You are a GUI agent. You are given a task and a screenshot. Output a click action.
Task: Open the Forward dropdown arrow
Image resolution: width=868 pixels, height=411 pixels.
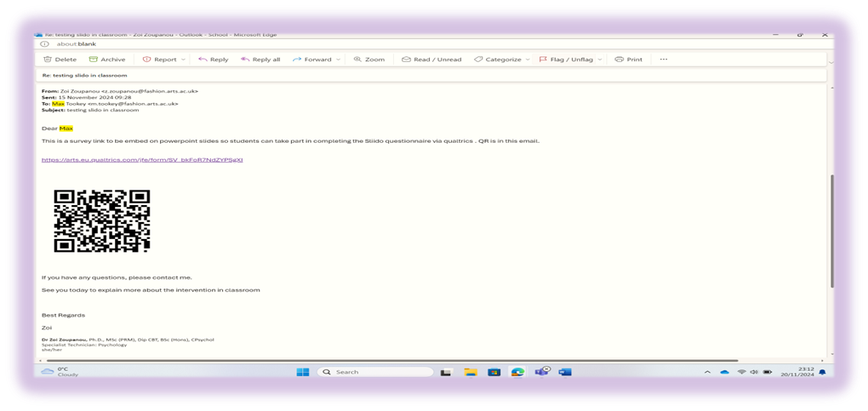coord(339,60)
